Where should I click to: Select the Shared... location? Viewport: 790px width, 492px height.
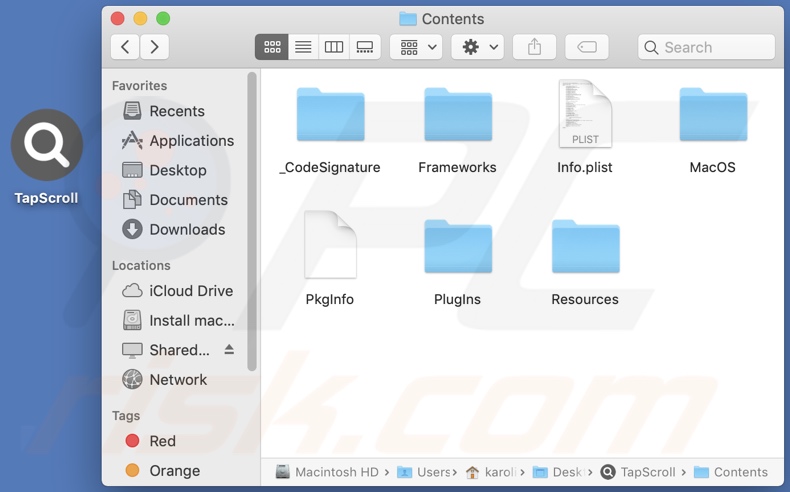pyautogui.click(x=166, y=350)
